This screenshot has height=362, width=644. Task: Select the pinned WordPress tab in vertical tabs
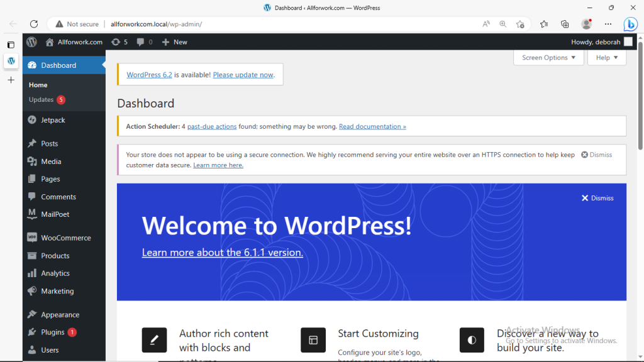click(x=11, y=61)
